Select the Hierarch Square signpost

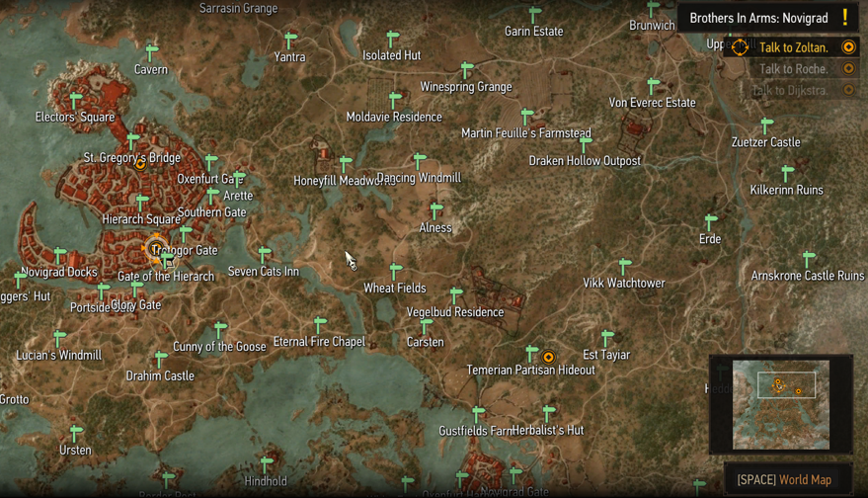coord(143,203)
